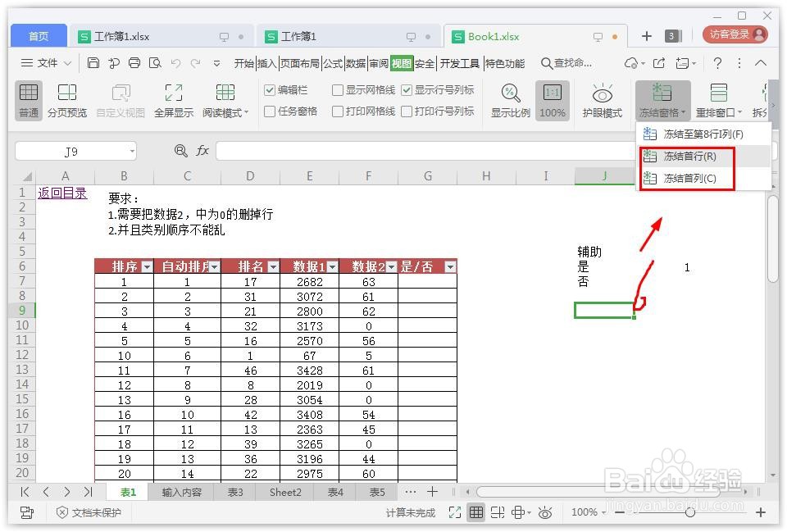Open the 排序 column filter dropdown

pyautogui.click(x=148, y=266)
